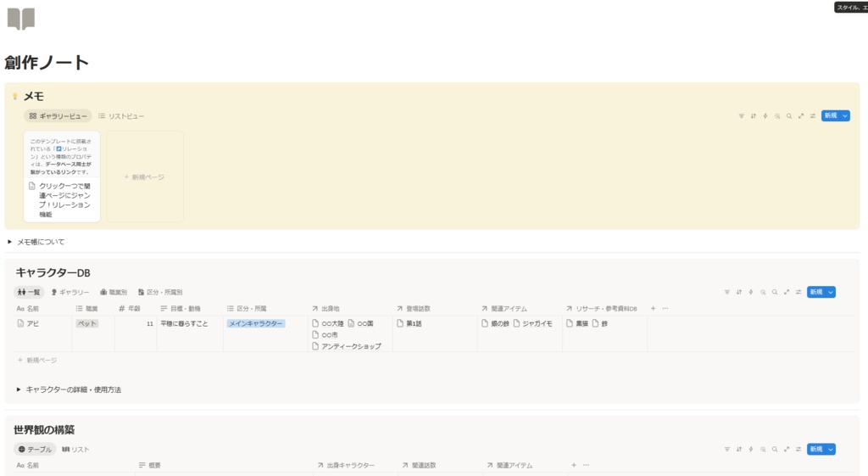Expand the キャラクターの詳細・使用方法 toggle
The width and height of the screenshot is (868, 476).
click(19, 389)
